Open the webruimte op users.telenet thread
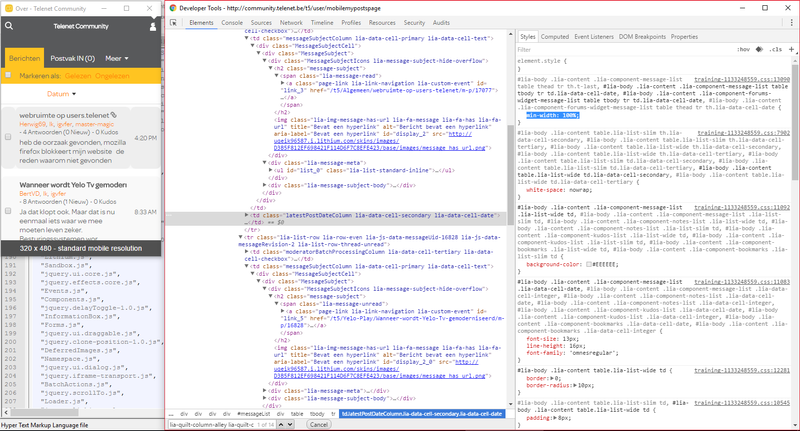 click(x=64, y=115)
